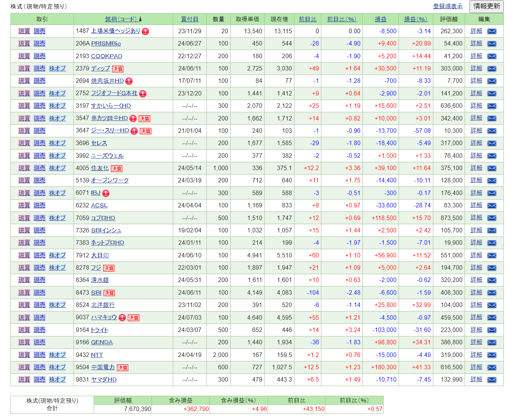This screenshot has width=515, height=420.
Task: Sort the table by 銘柄(コード) header
Action: point(121,19)
